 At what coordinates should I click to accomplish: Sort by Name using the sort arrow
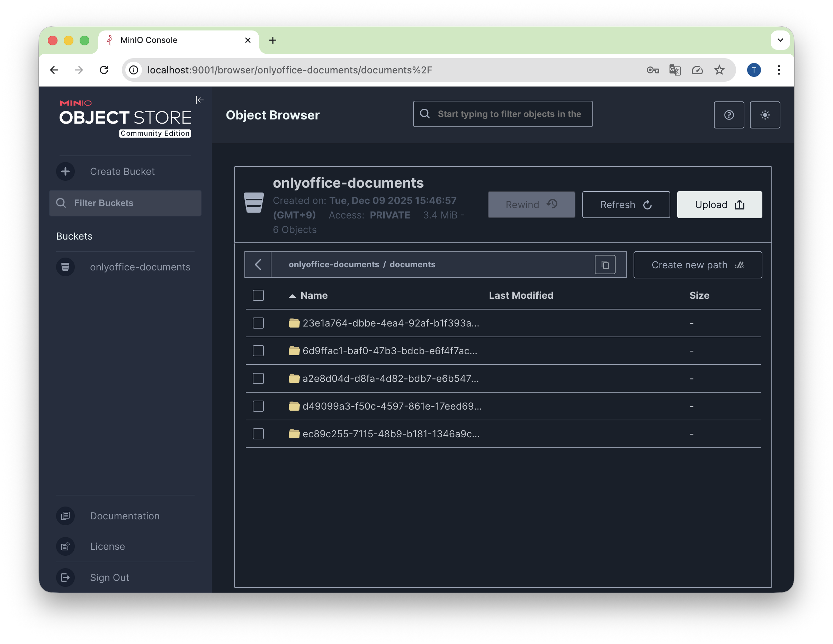point(292,296)
